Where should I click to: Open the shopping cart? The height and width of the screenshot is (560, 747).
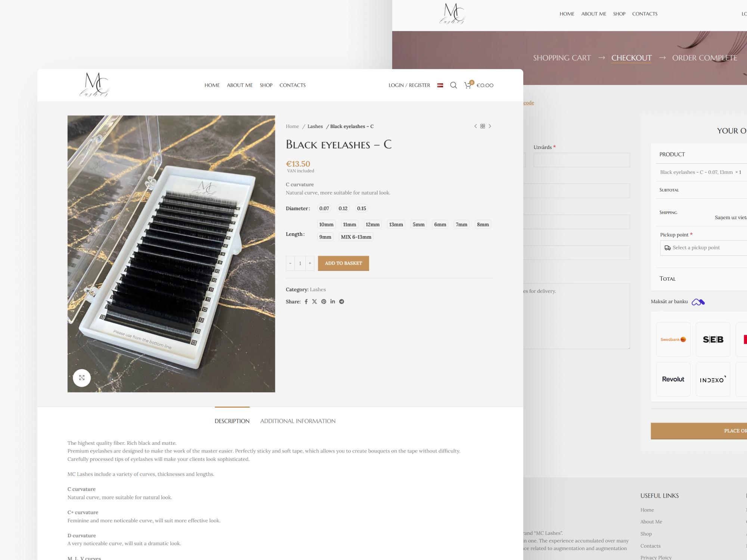tap(468, 85)
